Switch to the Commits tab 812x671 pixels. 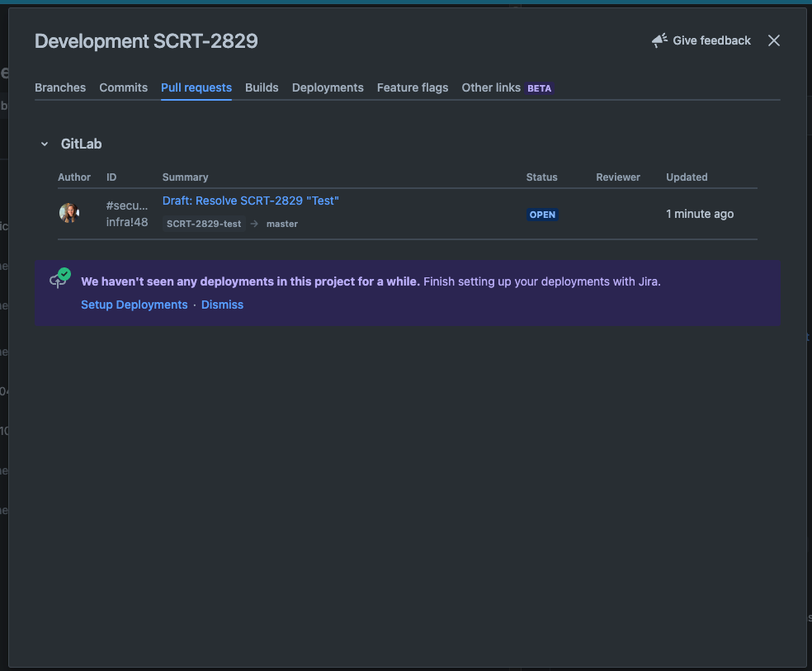pos(123,87)
